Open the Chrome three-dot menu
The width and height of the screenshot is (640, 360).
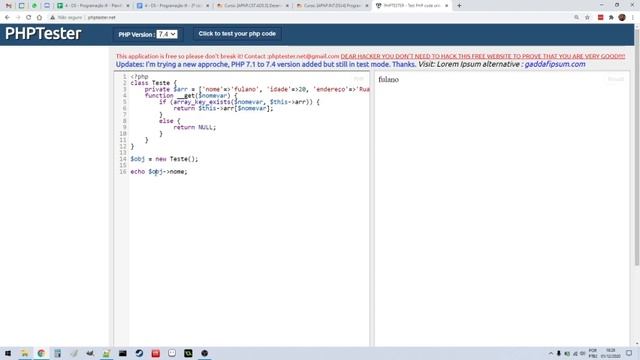tap(633, 18)
